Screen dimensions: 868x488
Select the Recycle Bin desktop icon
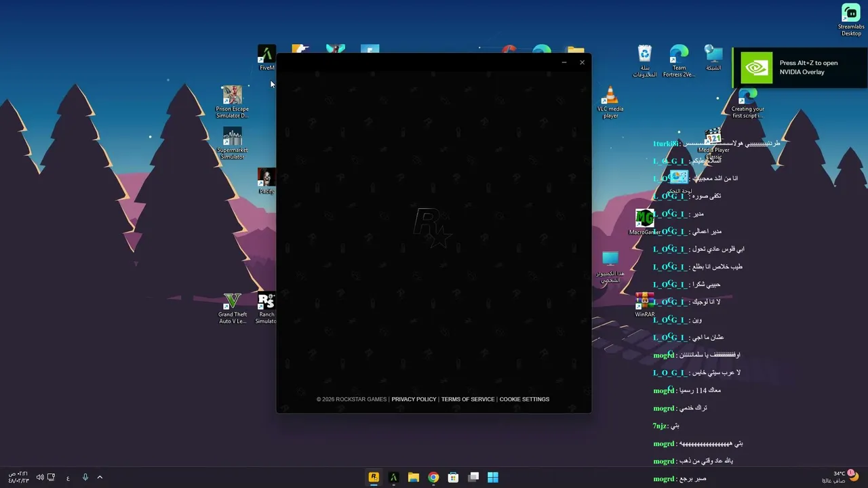coord(644,61)
